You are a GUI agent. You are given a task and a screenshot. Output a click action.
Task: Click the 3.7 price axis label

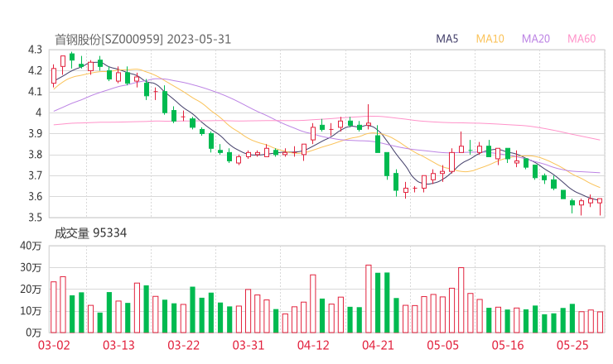pyautogui.click(x=35, y=175)
